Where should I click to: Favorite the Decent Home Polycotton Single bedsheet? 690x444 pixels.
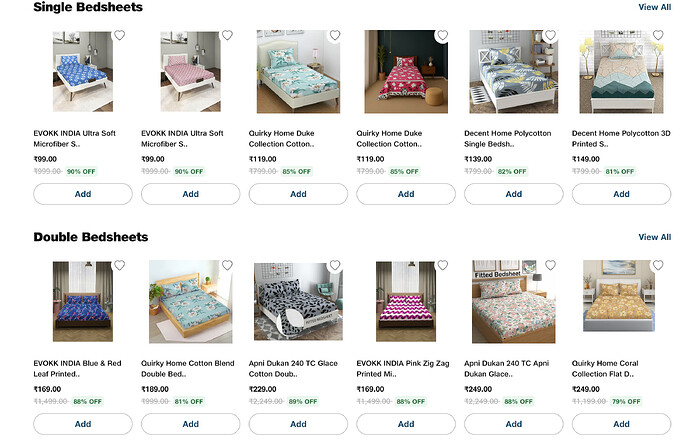(x=550, y=35)
